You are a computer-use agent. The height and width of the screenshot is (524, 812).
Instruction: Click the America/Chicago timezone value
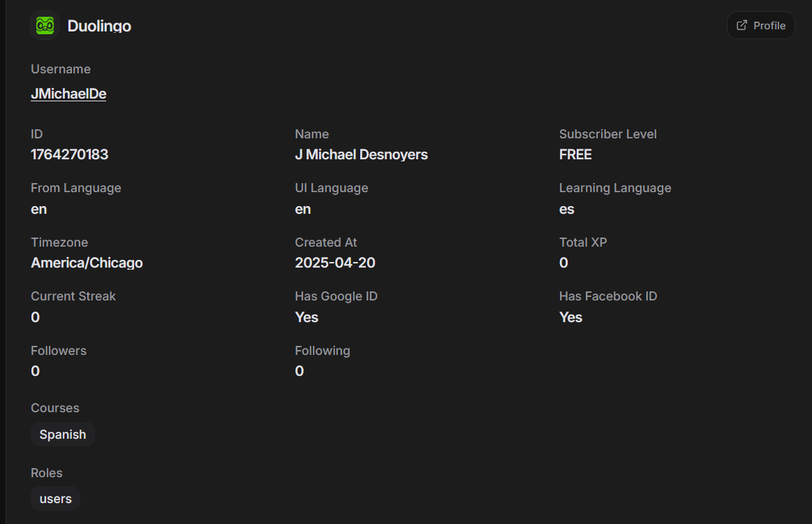tap(87, 263)
